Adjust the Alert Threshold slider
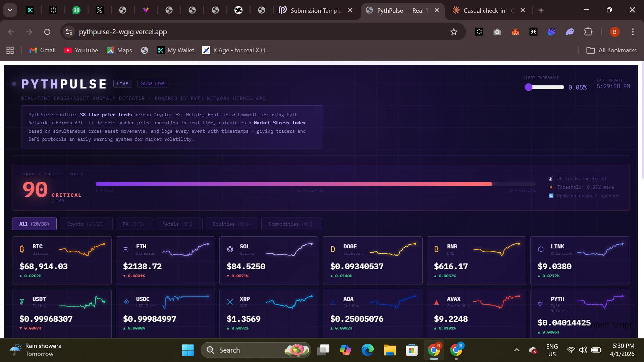Viewport: 644px width, 362px height. (x=544, y=87)
